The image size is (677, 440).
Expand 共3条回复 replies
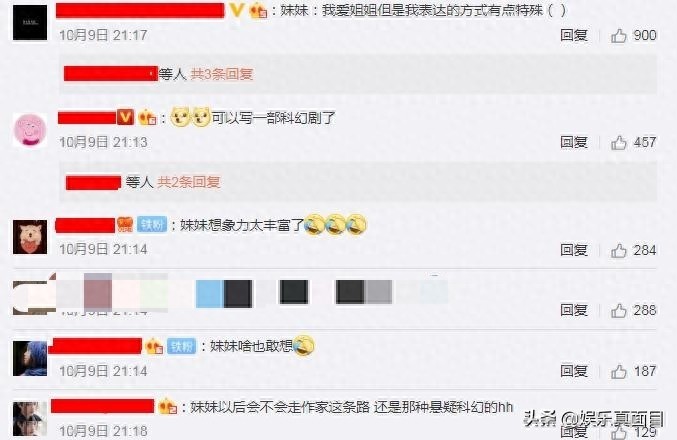[221, 74]
